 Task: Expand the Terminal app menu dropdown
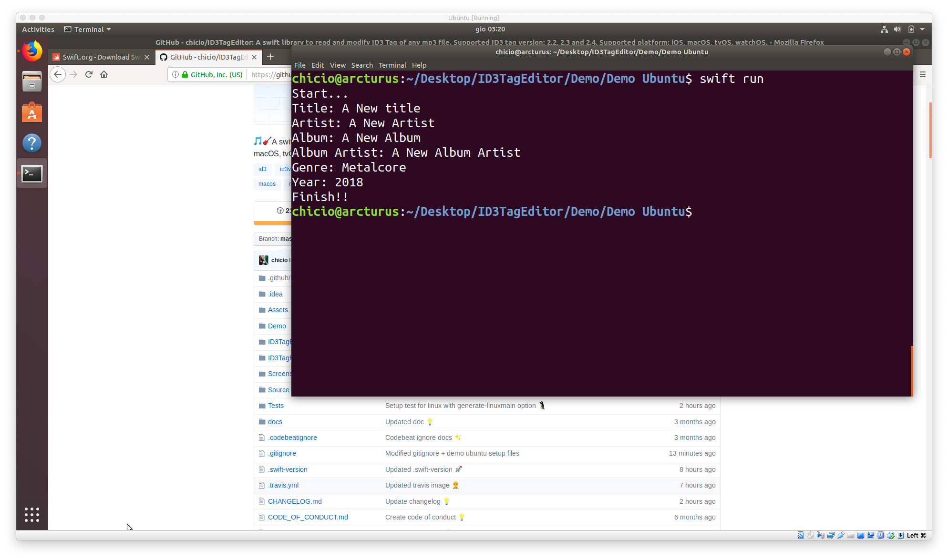pyautogui.click(x=88, y=30)
